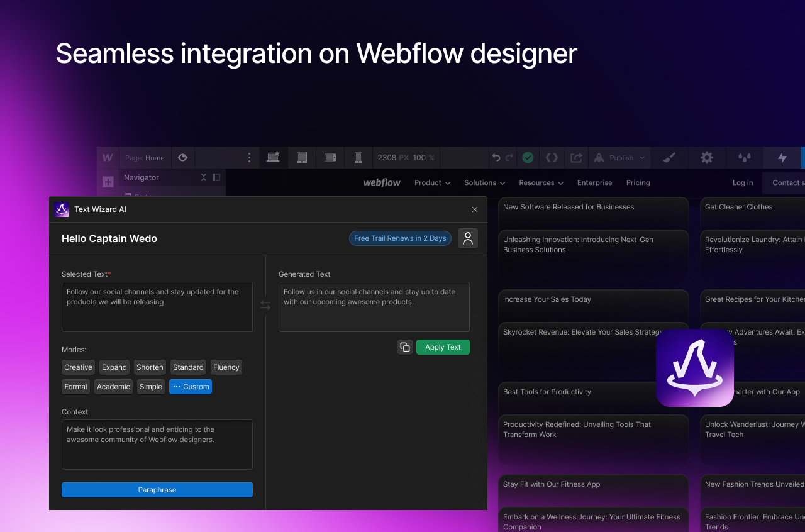Screen dimensions: 805x532
Task: Click the Productivity Redefined card text
Action: pos(577,429)
